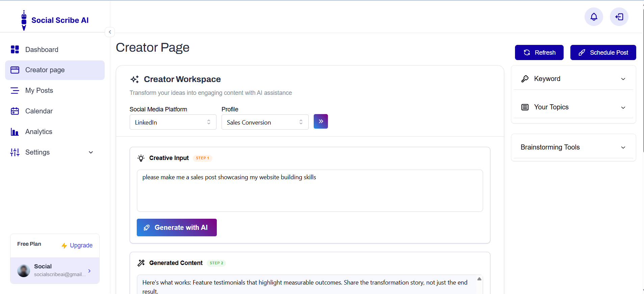Screen dimensions: 644x294
Task: Click in the Creative Input text area
Action: (x=310, y=191)
